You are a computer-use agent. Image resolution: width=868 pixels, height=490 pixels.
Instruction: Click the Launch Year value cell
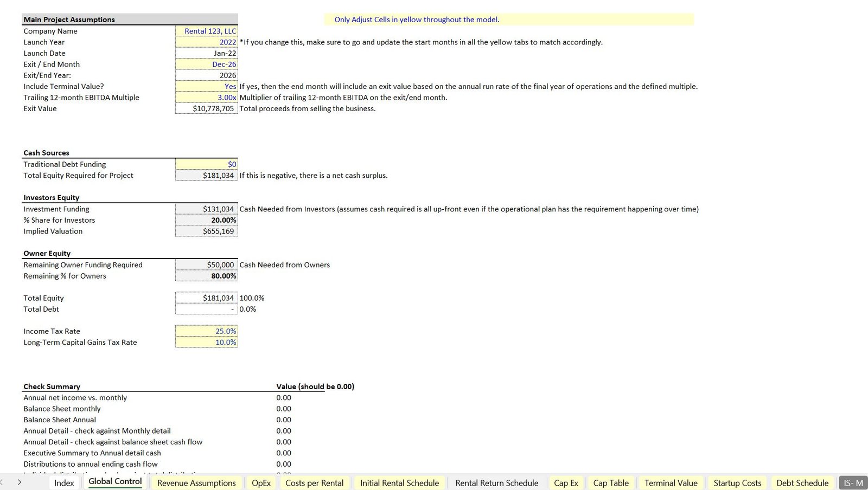coord(207,42)
